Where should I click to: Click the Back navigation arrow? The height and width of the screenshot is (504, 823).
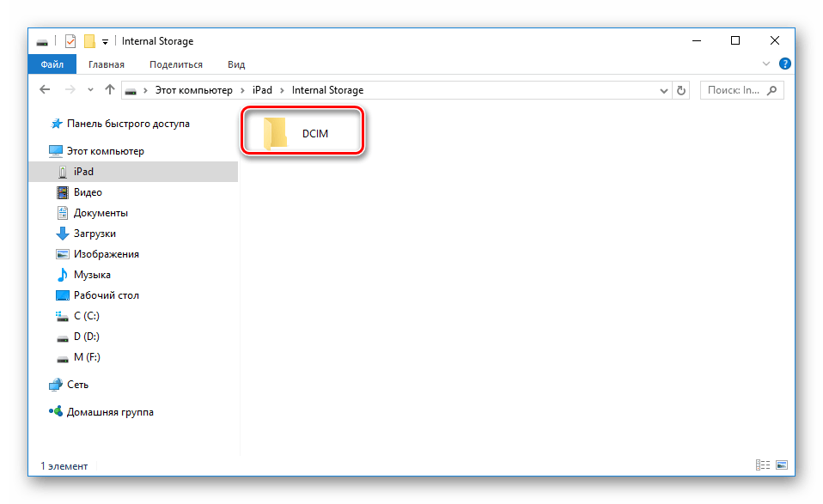tap(45, 90)
